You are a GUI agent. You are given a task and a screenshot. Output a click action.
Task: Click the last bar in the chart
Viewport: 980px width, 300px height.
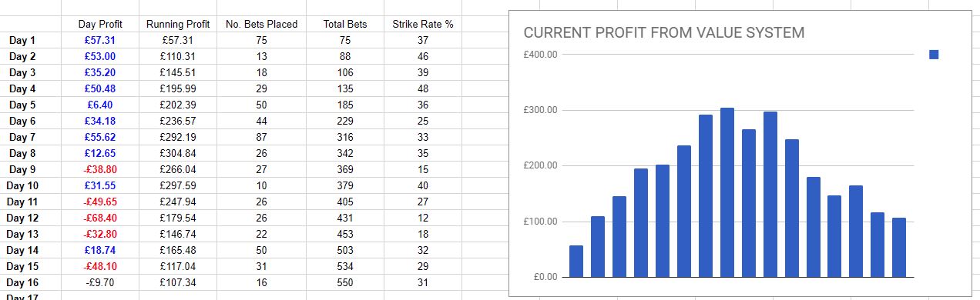[x=899, y=248]
